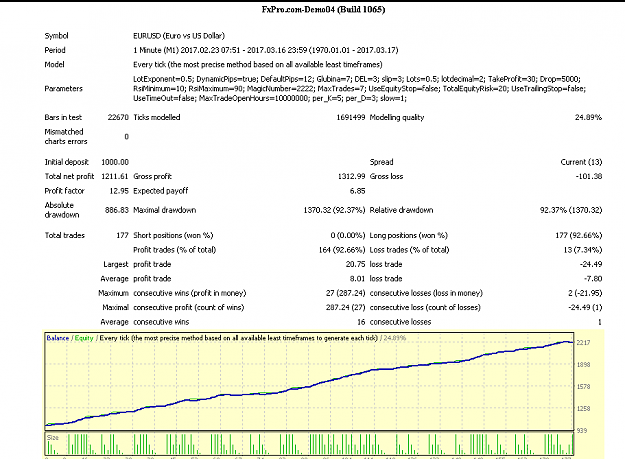Select the Profit factor value 12.95

tap(119, 191)
